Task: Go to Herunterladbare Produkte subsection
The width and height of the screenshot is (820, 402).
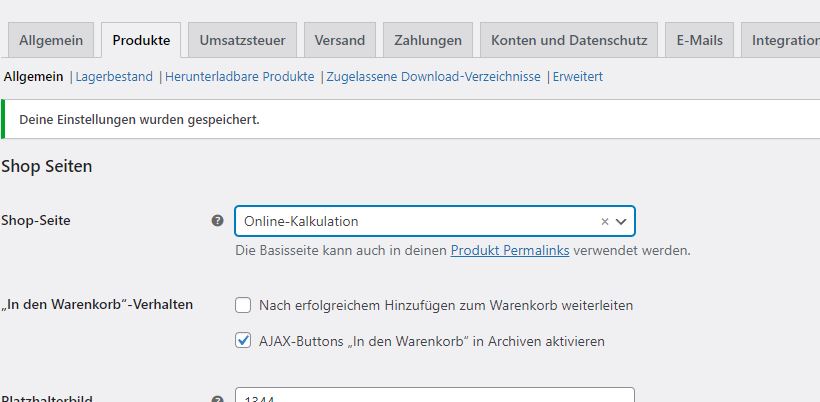Action: click(x=240, y=77)
